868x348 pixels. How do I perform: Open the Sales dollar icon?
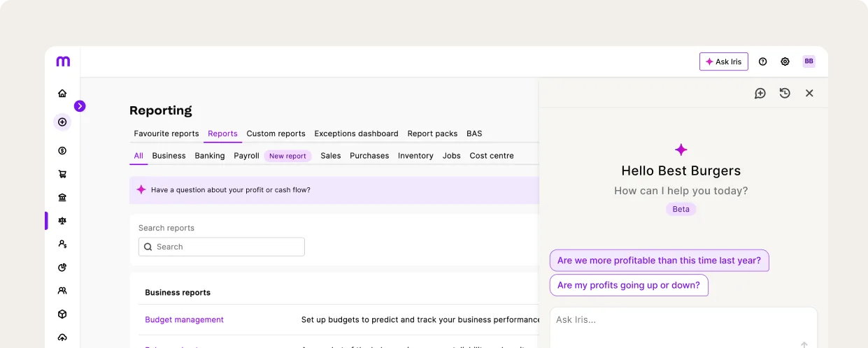point(62,150)
